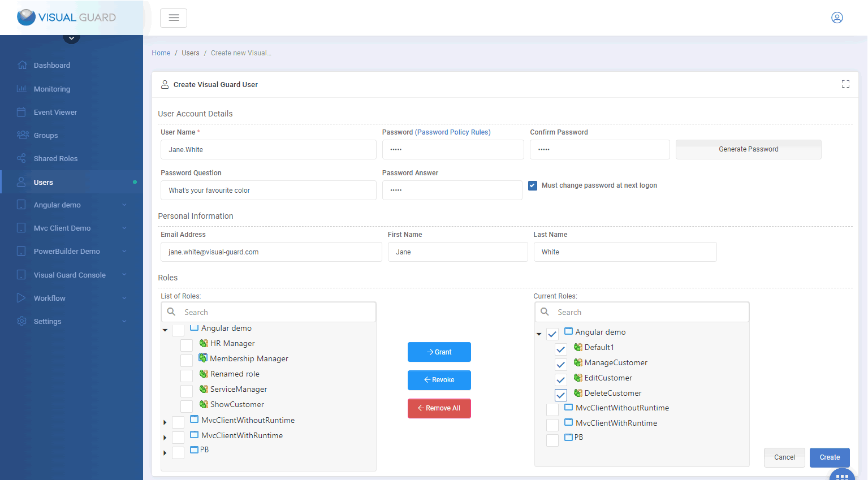This screenshot has height=480, width=868.
Task: Expand MvcClientWithoutRuntime in List of Roles
Action: pos(165,422)
